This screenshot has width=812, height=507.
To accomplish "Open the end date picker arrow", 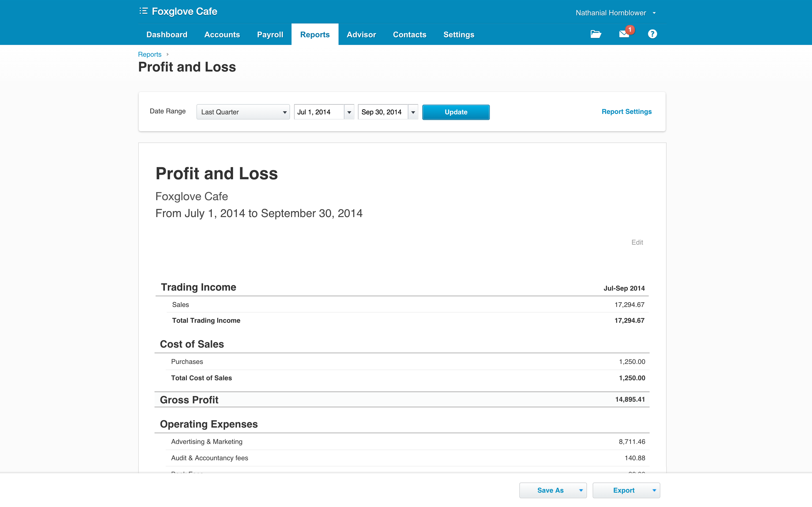I will click(x=413, y=112).
